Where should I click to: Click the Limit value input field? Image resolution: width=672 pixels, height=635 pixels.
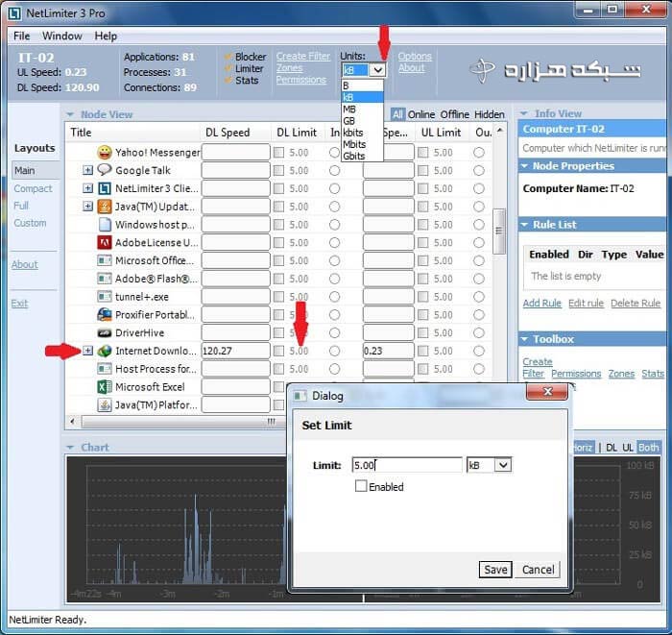point(407,465)
